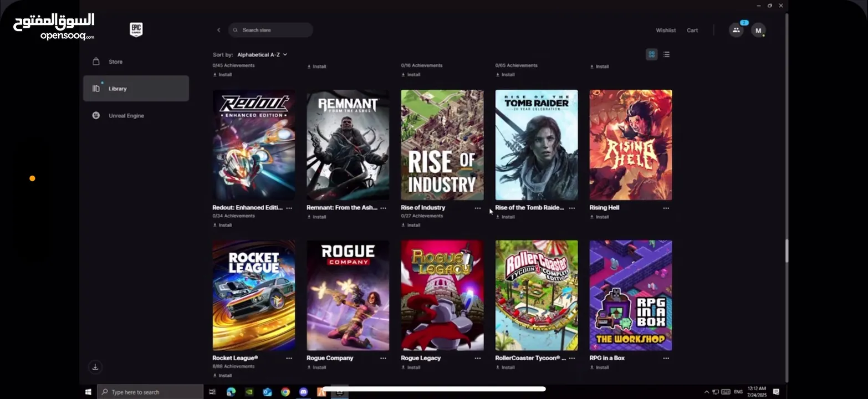Click Redout 0/34 Achievements text
The height and width of the screenshot is (399, 868).
(233, 216)
